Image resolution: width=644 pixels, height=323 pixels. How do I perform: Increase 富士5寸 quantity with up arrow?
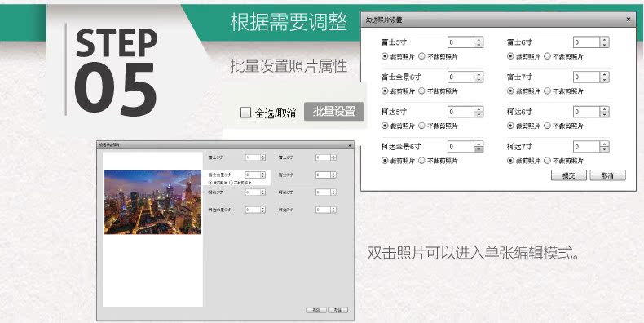[x=479, y=40]
